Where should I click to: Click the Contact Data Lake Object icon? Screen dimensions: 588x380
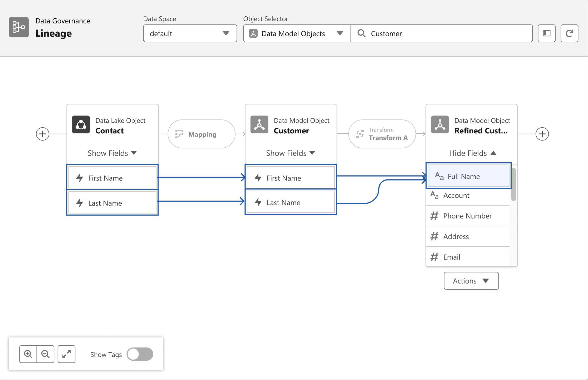(81, 124)
